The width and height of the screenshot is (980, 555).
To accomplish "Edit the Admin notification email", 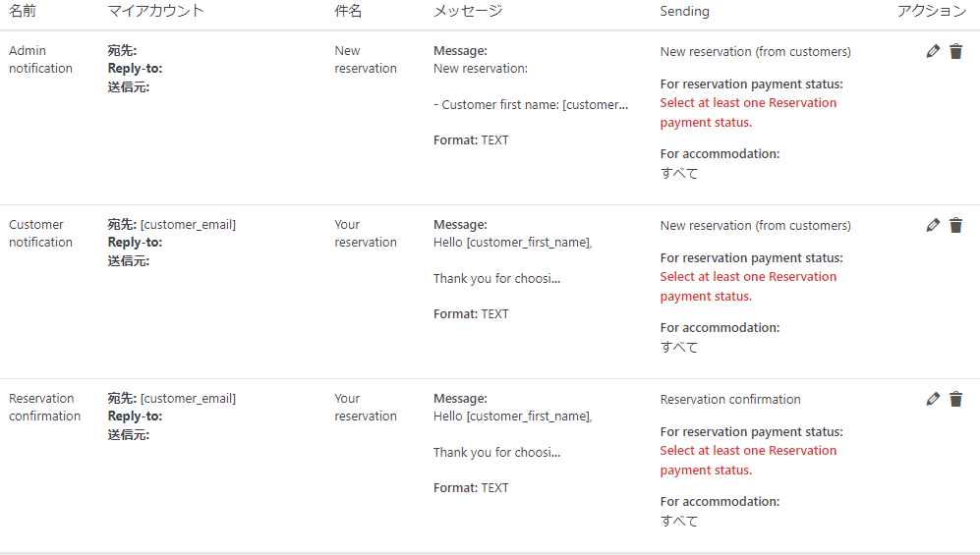I will (x=933, y=52).
